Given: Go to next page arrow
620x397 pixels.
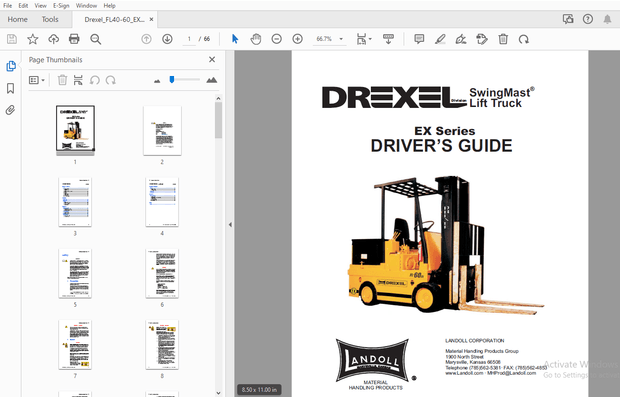Looking at the screenshot, I should (x=167, y=39).
